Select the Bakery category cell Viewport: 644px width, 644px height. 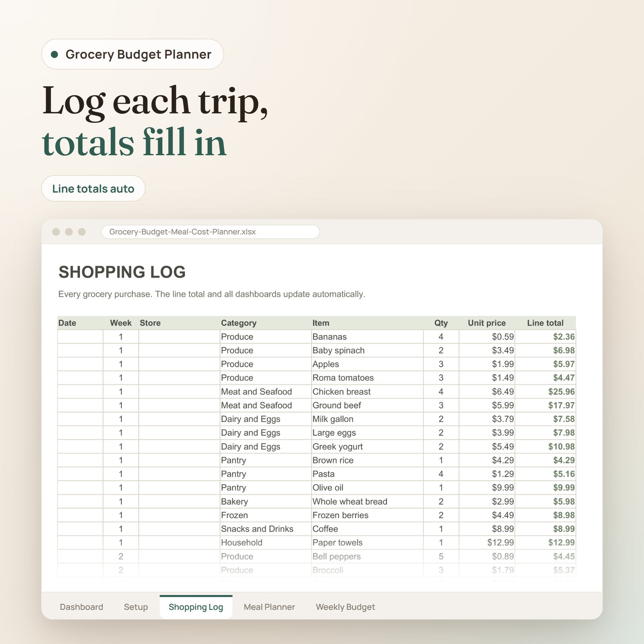[266, 502]
